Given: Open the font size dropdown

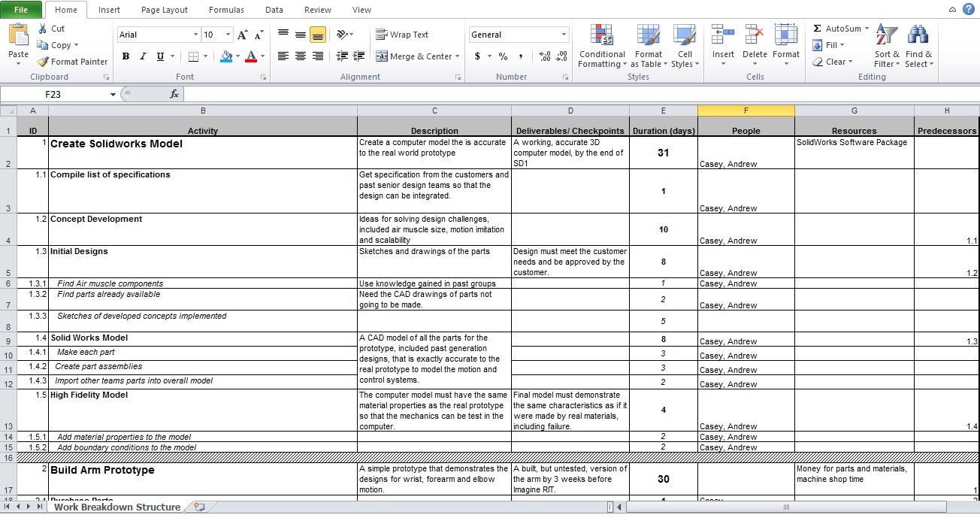Looking at the screenshot, I should click(228, 35).
